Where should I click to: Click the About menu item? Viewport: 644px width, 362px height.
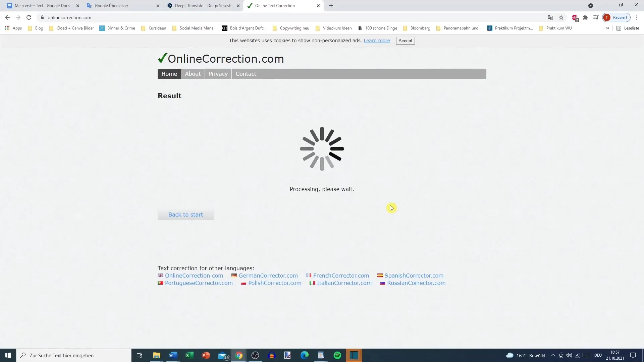[x=193, y=74]
